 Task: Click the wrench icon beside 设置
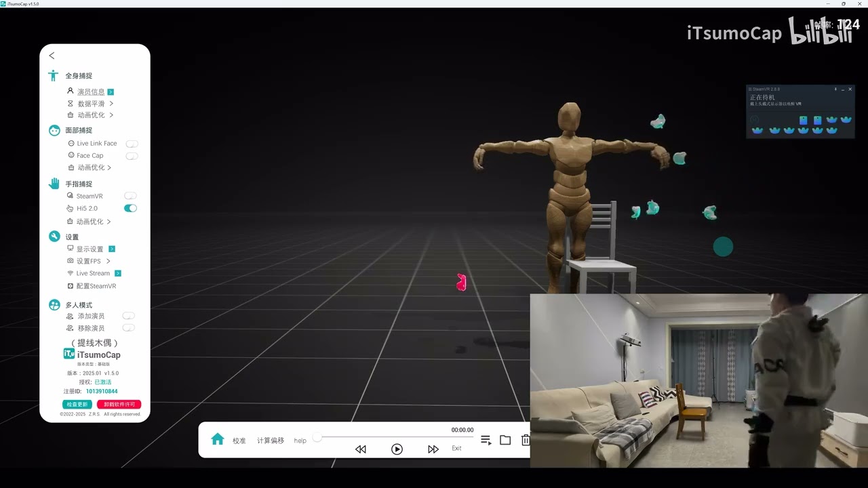54,237
